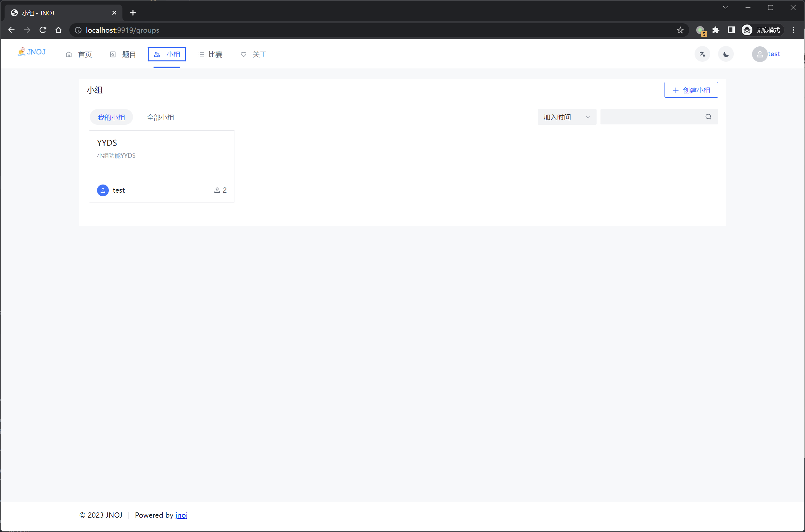
Task: Open the Chrome three-dot menu
Action: tap(794, 30)
